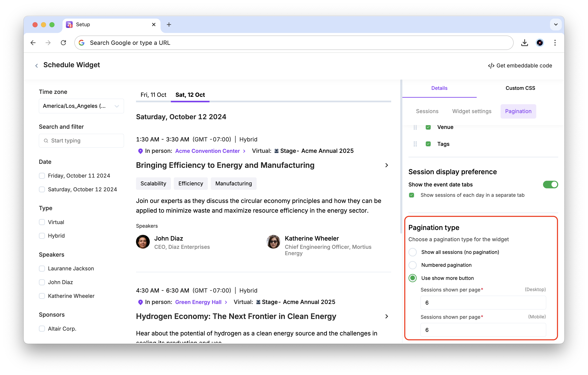
Task: Click the Get embeddable code icon
Action: pos(491,66)
